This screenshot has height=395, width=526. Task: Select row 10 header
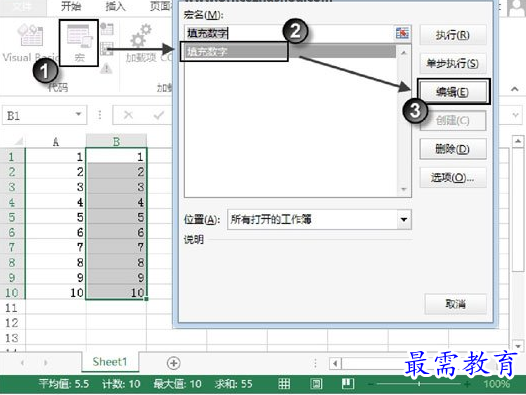coord(12,293)
